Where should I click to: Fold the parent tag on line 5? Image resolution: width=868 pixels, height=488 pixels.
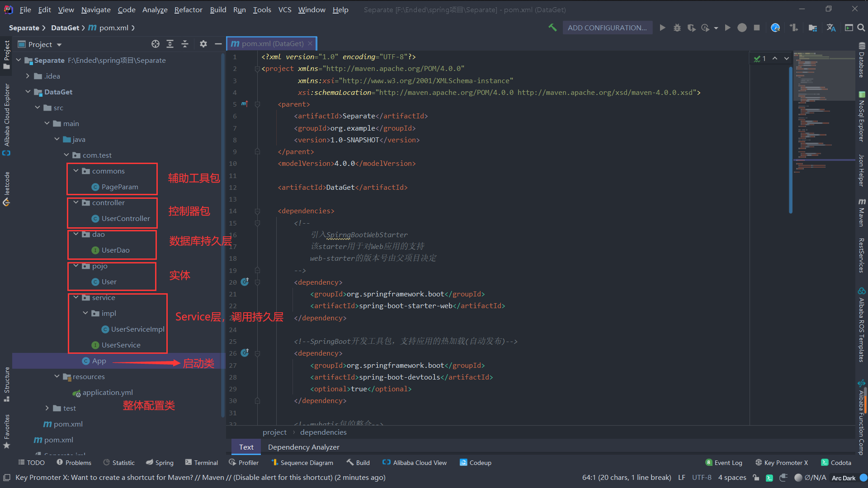point(257,104)
